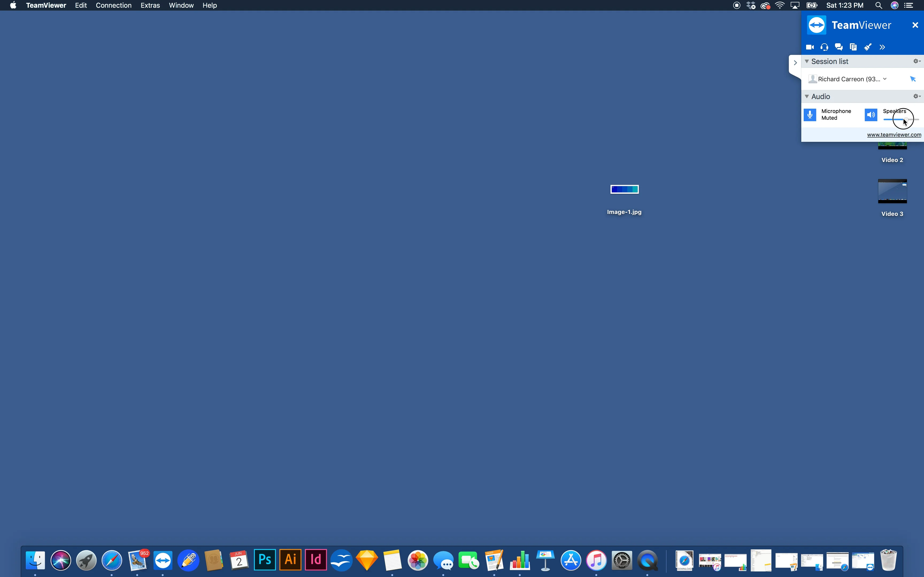Show more TeamViewer panel tools

882,47
